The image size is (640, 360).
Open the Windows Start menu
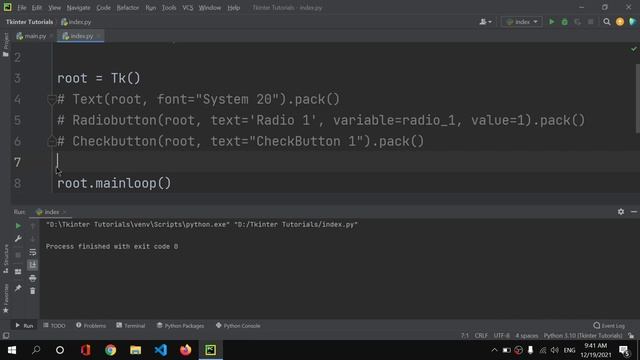pyautogui.click(x=11, y=350)
